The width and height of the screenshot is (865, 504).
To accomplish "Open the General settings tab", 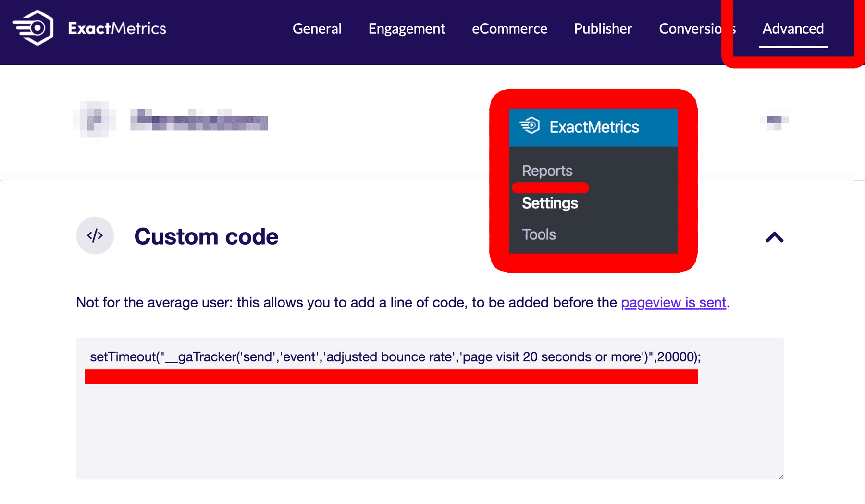I will point(317,28).
